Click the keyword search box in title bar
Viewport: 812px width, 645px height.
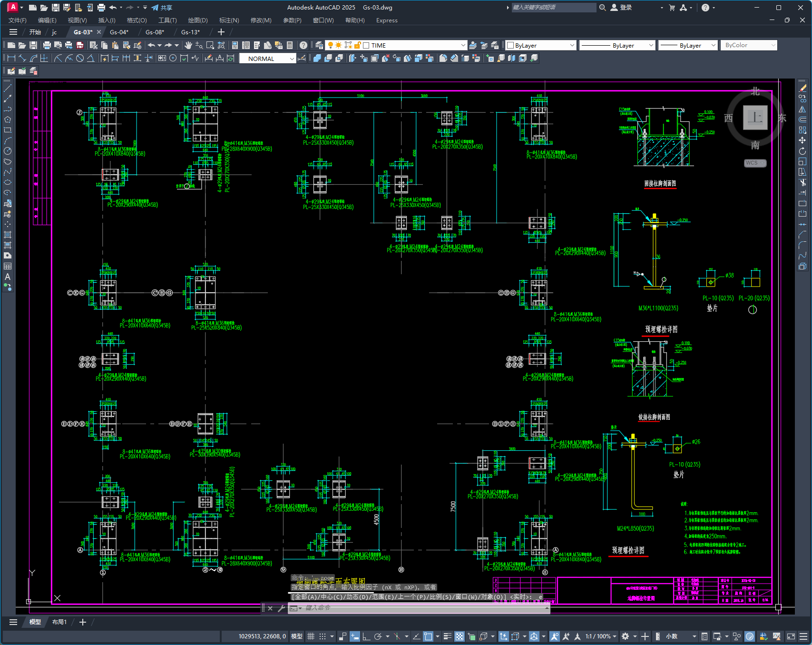coord(554,8)
